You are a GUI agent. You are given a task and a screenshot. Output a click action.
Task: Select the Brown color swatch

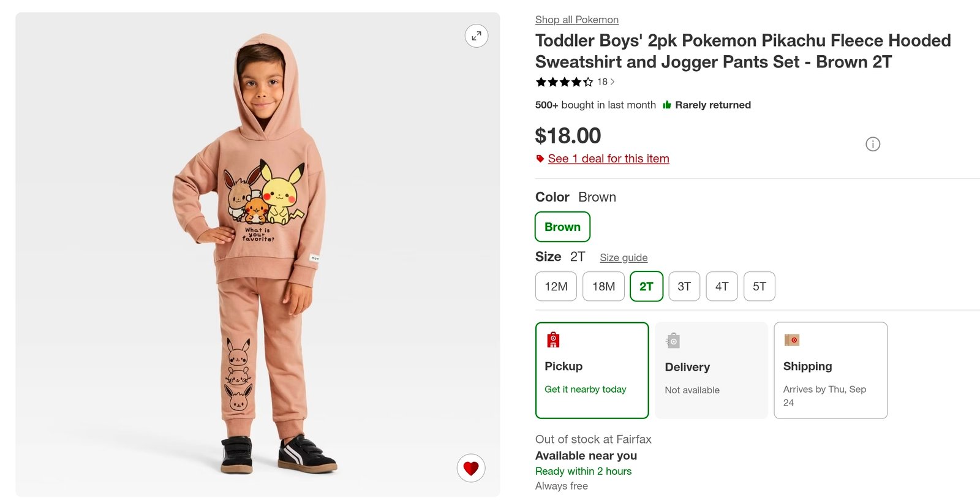click(562, 227)
